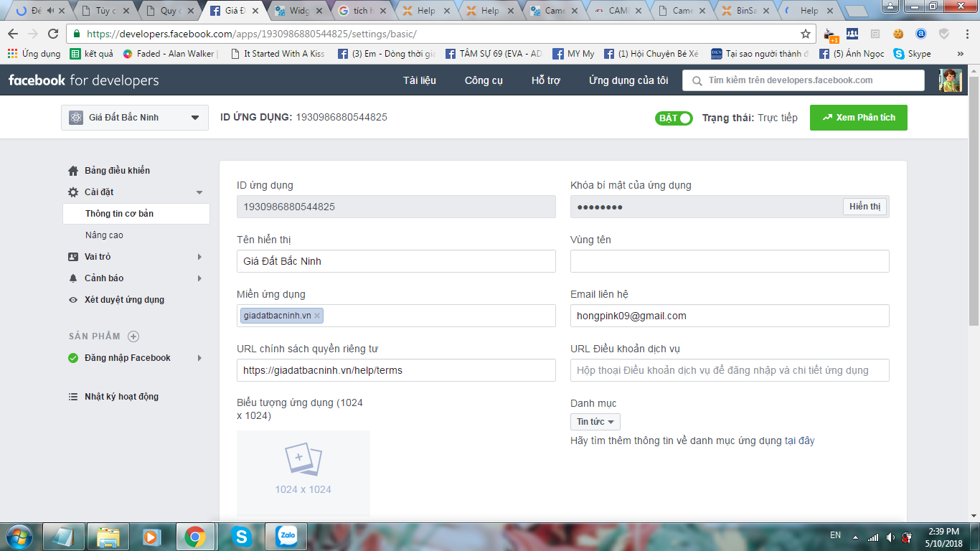Click the Vùng tên input field
The width and height of the screenshot is (980, 551).
(x=729, y=261)
